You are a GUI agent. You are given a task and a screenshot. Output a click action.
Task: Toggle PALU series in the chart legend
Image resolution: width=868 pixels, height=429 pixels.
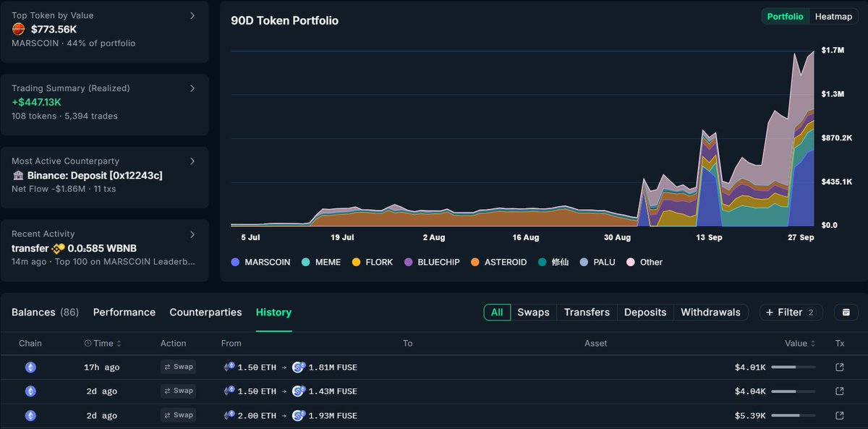597,262
